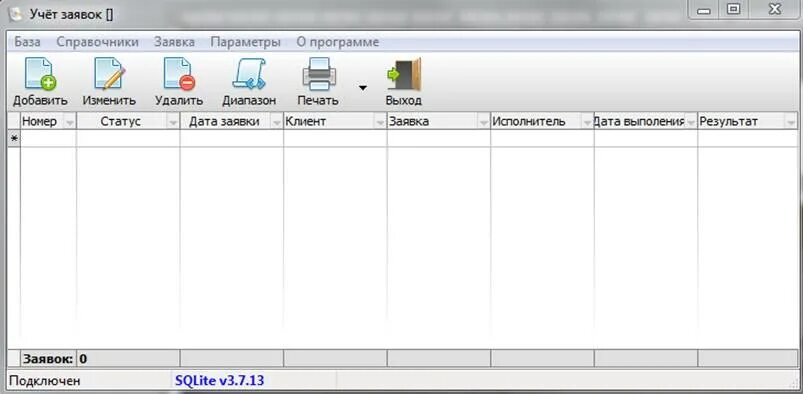
Task: Sort by the Исполнитель column header
Action: coord(529,122)
